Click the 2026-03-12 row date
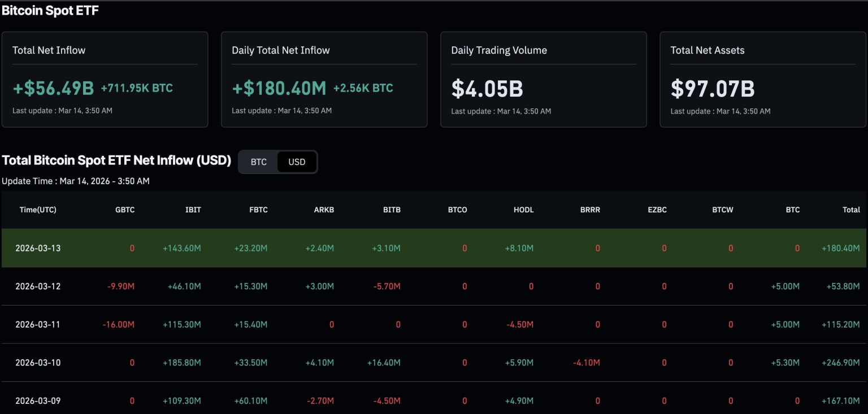Viewport: 868px width, 414px height. point(38,286)
